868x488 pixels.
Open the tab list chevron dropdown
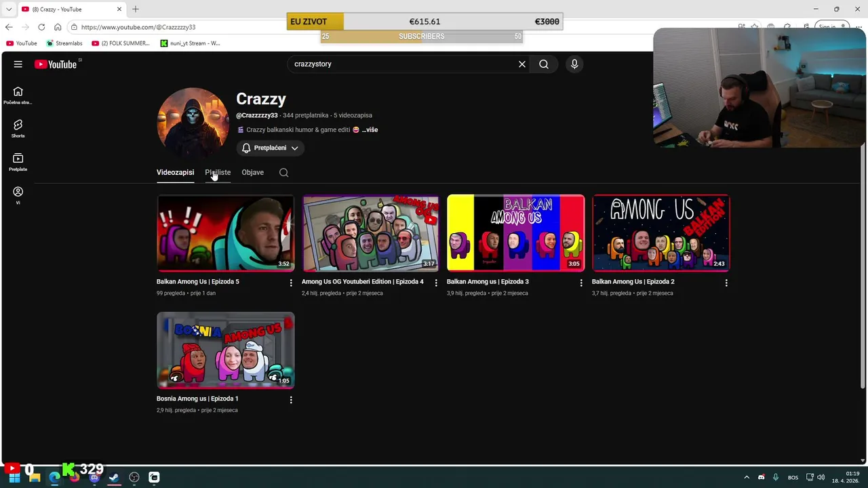pyautogui.click(x=9, y=9)
